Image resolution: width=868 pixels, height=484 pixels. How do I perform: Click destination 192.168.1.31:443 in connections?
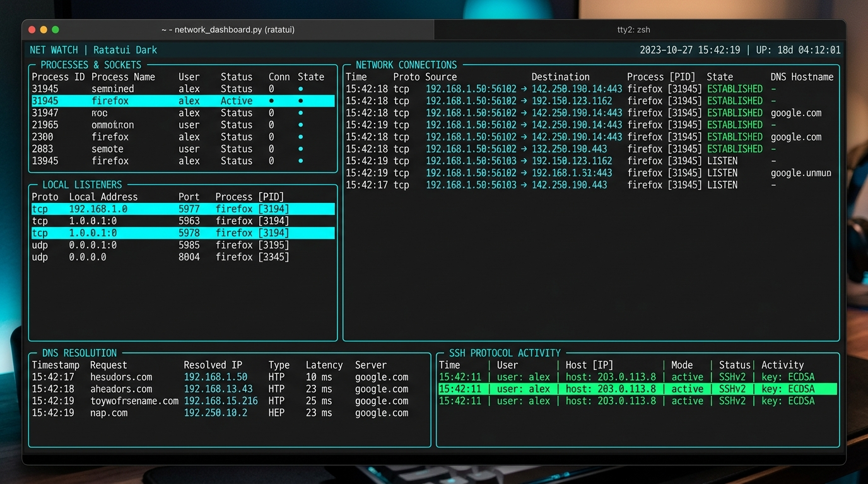[x=572, y=173]
